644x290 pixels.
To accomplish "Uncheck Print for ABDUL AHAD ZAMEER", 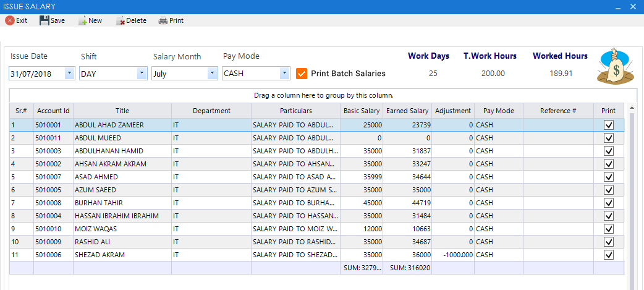I will click(609, 125).
